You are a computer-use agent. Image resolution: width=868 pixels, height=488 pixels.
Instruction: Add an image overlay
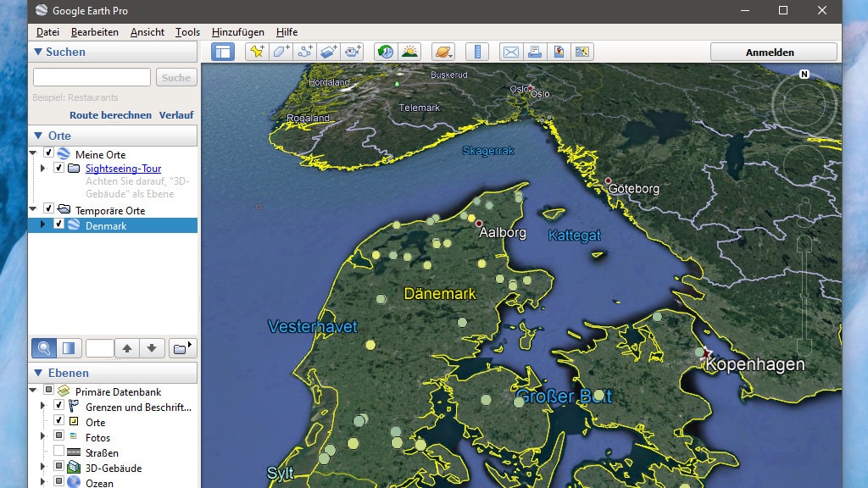(329, 52)
